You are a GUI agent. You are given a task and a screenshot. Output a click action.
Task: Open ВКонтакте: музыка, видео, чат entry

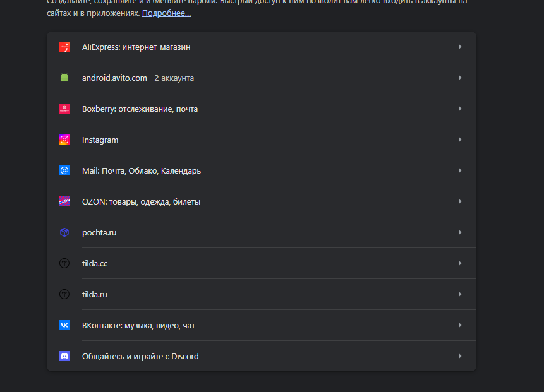(x=261, y=325)
